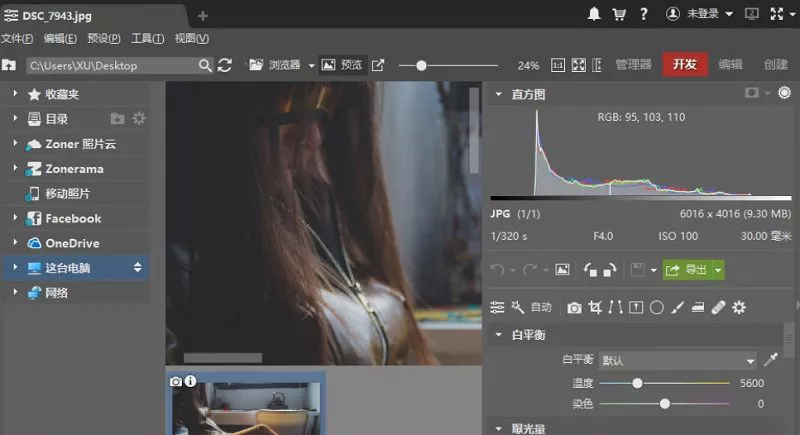This screenshot has width=800, height=435.
Task: Toggle fullscreen mode icon
Action: [x=777, y=14]
